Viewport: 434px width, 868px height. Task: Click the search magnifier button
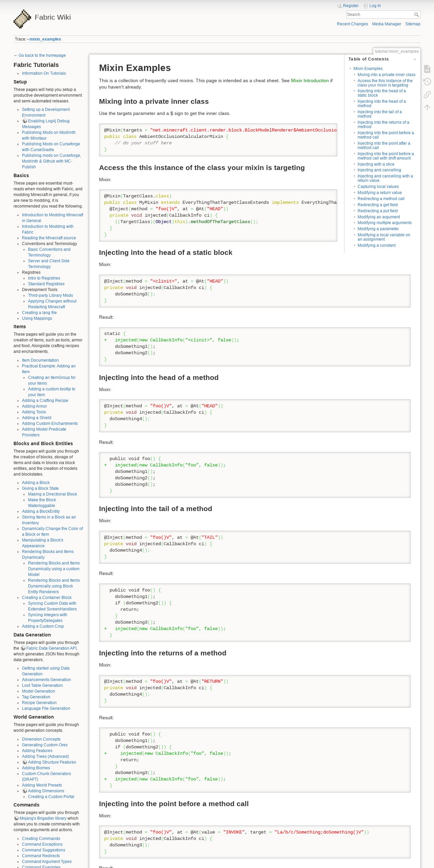(416, 15)
